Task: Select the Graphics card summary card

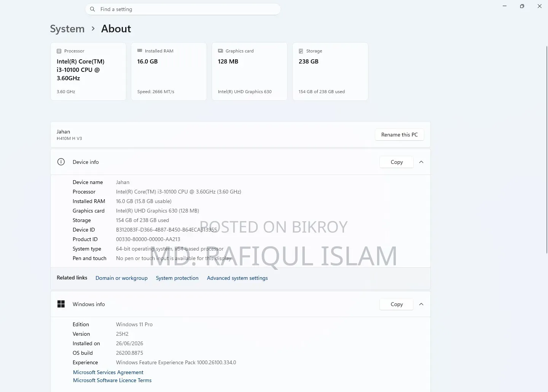Action: pos(250,71)
